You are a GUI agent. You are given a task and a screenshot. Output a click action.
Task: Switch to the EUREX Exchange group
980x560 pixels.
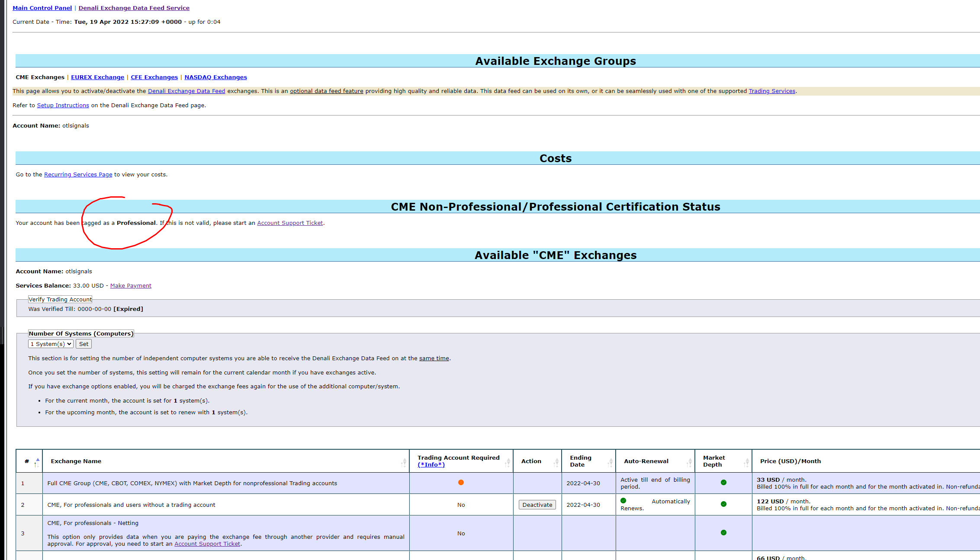tap(97, 77)
